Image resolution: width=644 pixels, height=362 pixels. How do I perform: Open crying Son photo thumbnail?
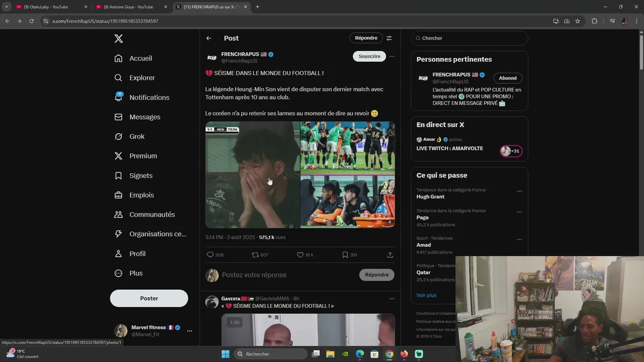(253, 175)
